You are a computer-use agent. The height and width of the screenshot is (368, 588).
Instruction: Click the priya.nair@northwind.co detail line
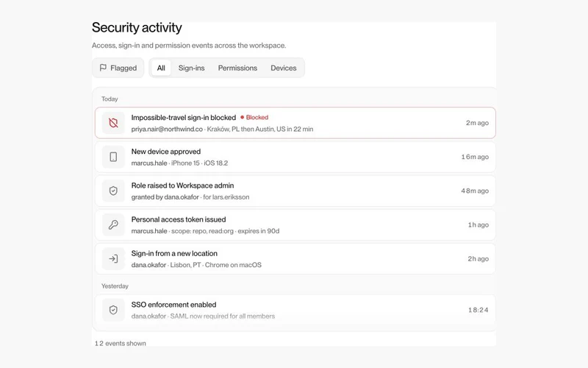222,129
